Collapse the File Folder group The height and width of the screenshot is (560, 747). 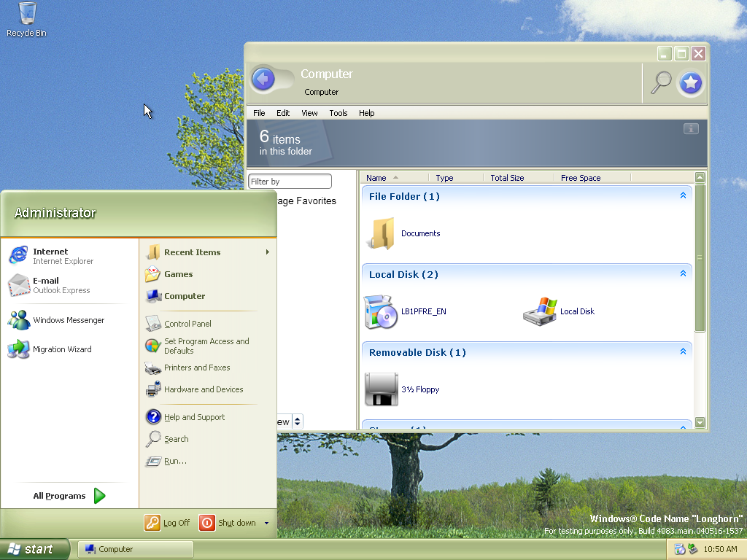pyautogui.click(x=683, y=195)
